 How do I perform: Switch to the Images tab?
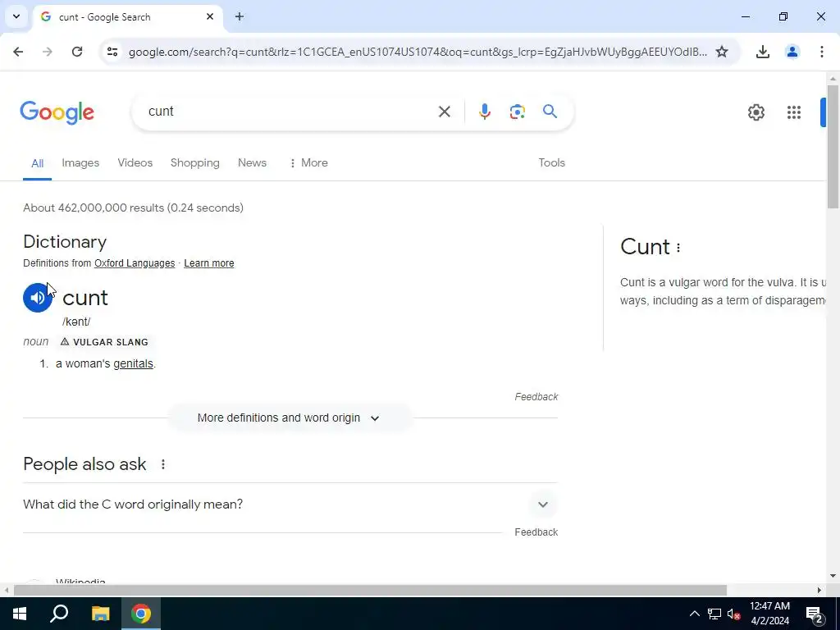tap(80, 163)
